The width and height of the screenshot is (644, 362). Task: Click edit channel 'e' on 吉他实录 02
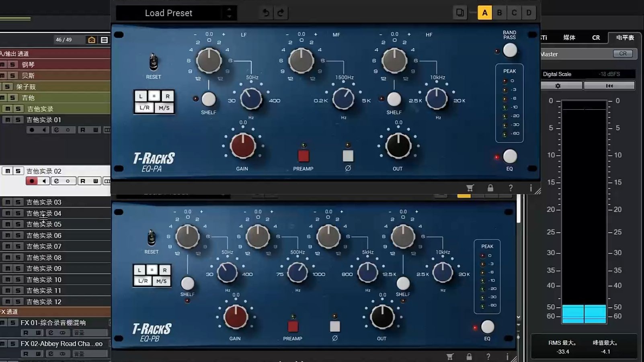pos(57,181)
